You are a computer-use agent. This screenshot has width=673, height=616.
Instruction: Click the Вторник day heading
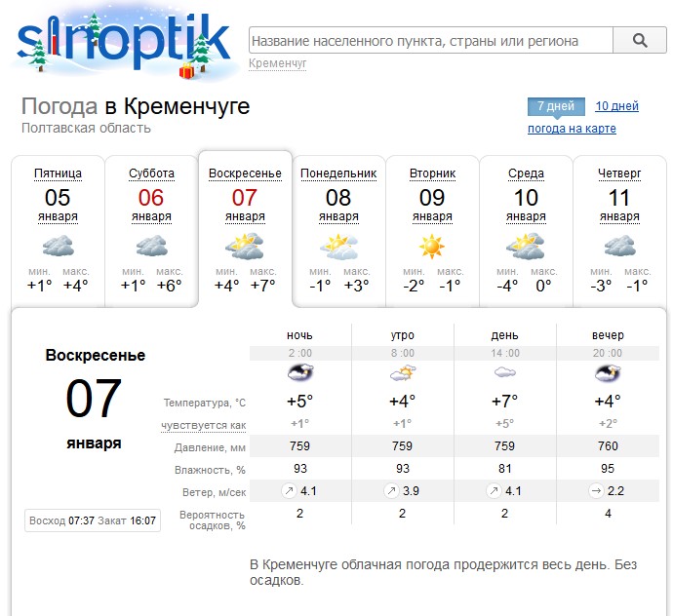(431, 173)
